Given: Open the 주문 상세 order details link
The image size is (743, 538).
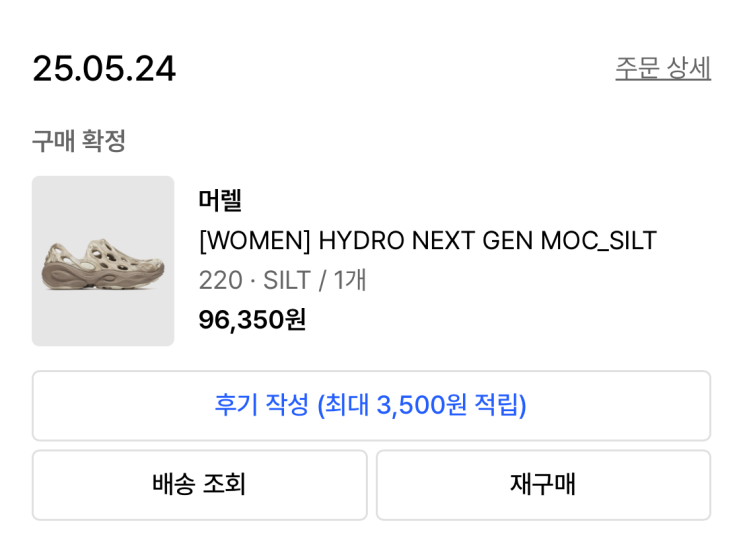Looking at the screenshot, I should tap(662, 68).
